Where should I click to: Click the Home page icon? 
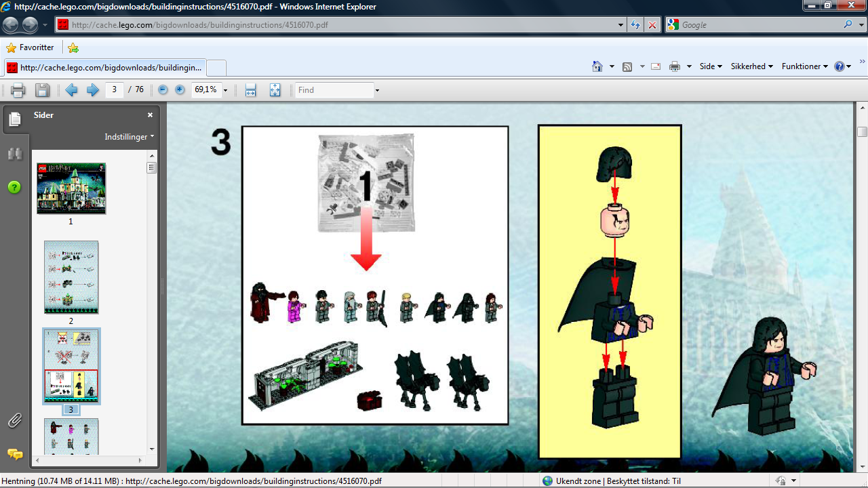click(597, 66)
